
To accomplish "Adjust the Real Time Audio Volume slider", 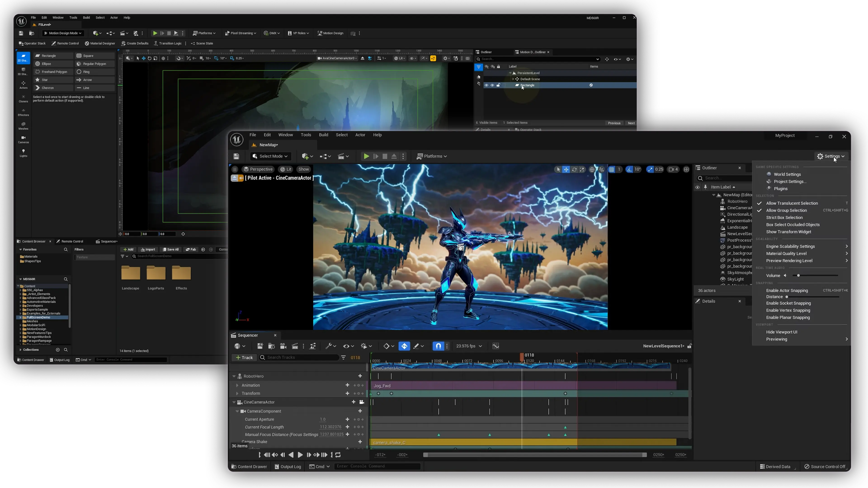I will (x=799, y=275).
